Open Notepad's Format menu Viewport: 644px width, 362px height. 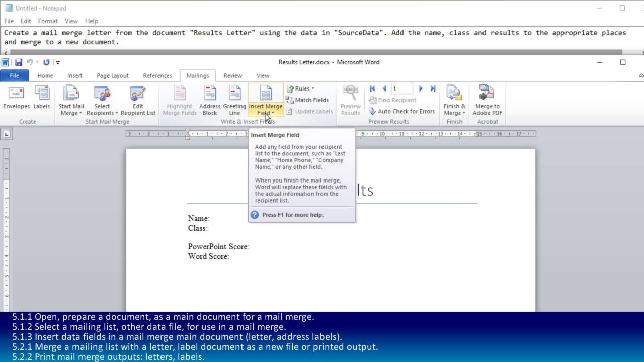pos(48,21)
